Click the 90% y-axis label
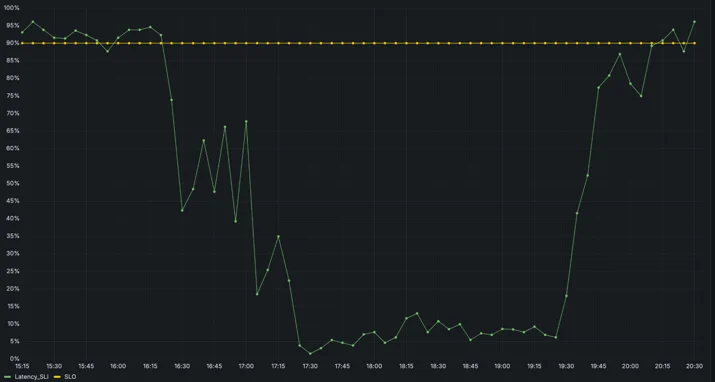 13,43
